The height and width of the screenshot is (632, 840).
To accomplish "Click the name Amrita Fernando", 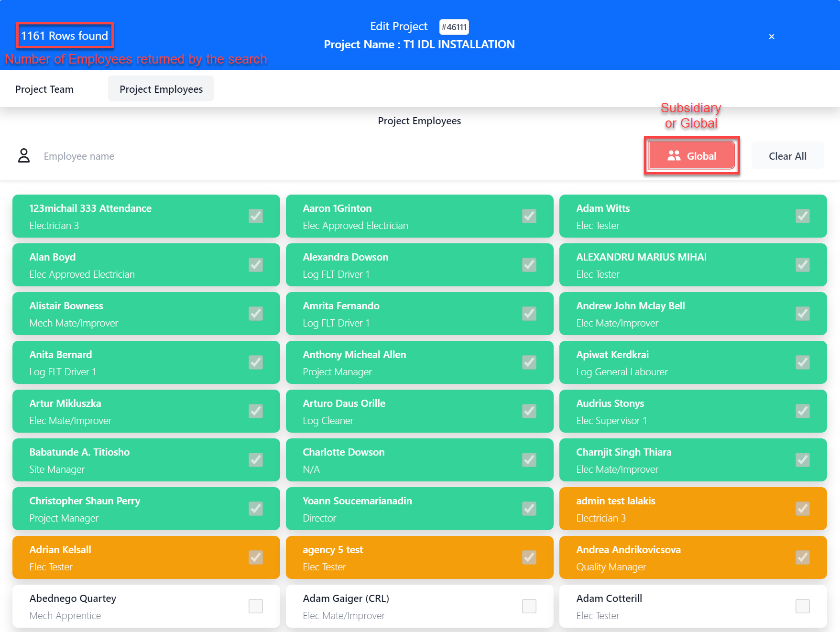I will tap(341, 306).
